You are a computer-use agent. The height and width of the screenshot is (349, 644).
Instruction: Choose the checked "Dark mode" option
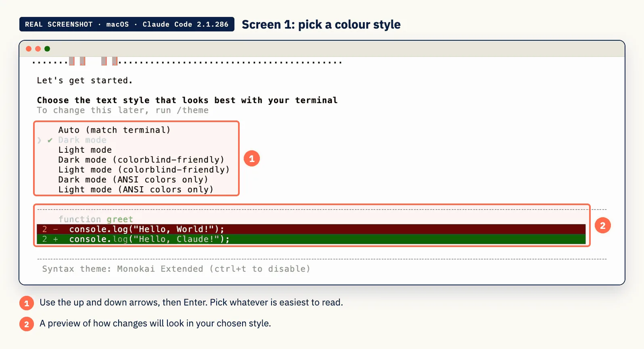click(x=82, y=140)
